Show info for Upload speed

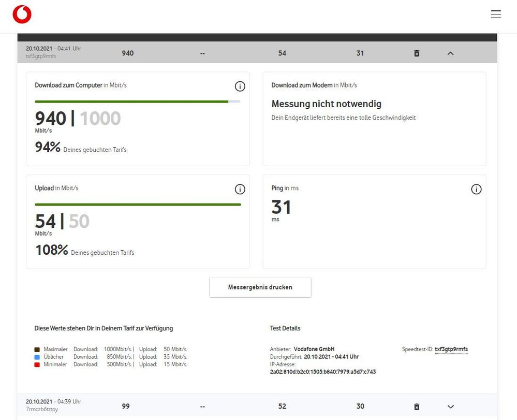click(x=240, y=189)
